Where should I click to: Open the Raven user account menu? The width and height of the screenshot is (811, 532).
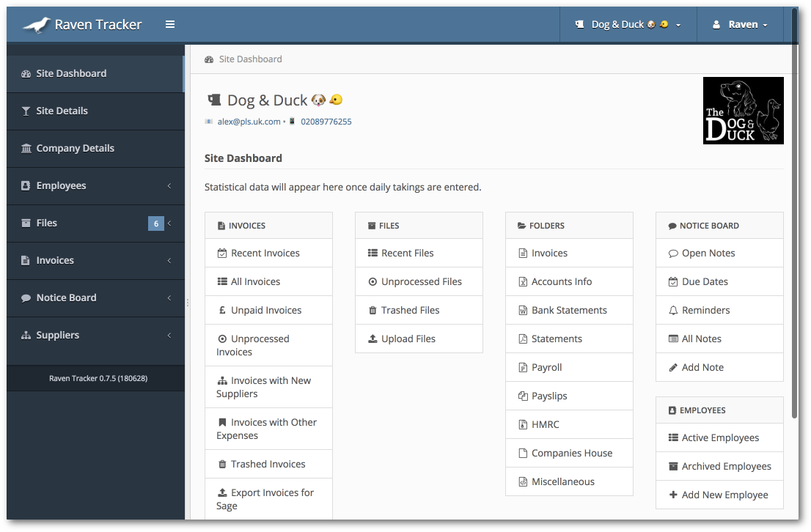coord(739,23)
